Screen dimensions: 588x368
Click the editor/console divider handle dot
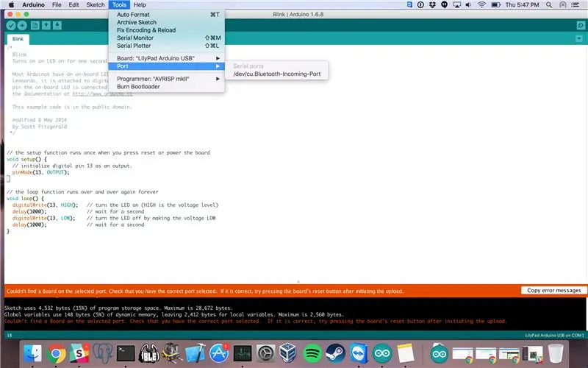298,282
